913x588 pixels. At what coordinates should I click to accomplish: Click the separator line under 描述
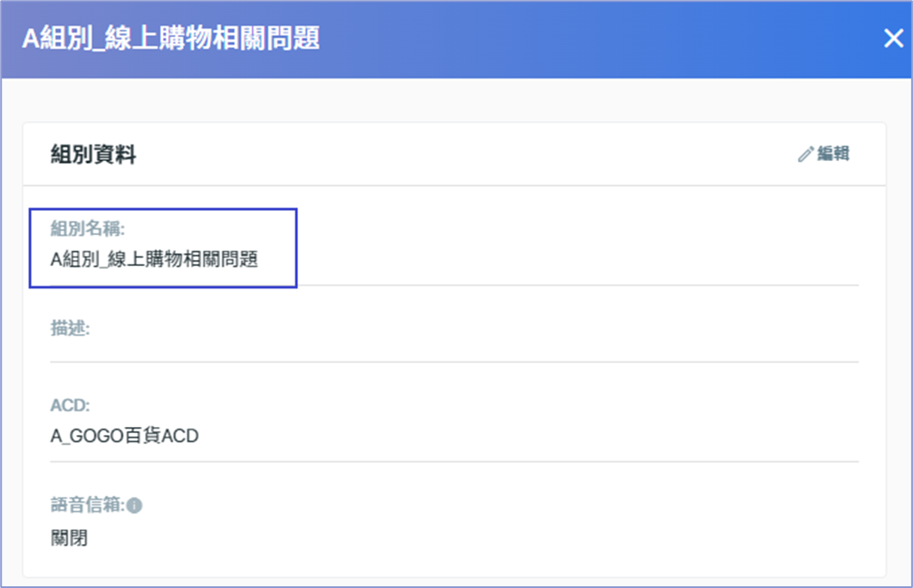[454, 362]
